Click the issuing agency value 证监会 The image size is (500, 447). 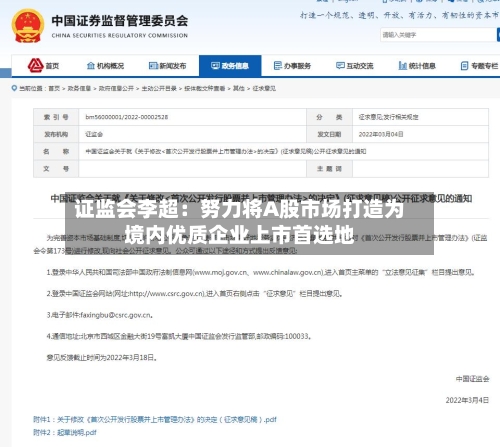(x=94, y=134)
